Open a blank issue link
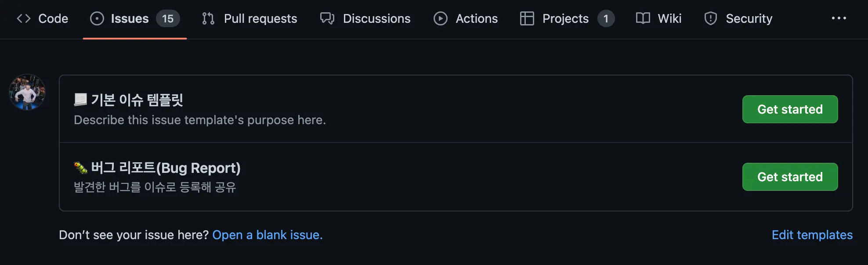The height and width of the screenshot is (265, 868). click(267, 235)
